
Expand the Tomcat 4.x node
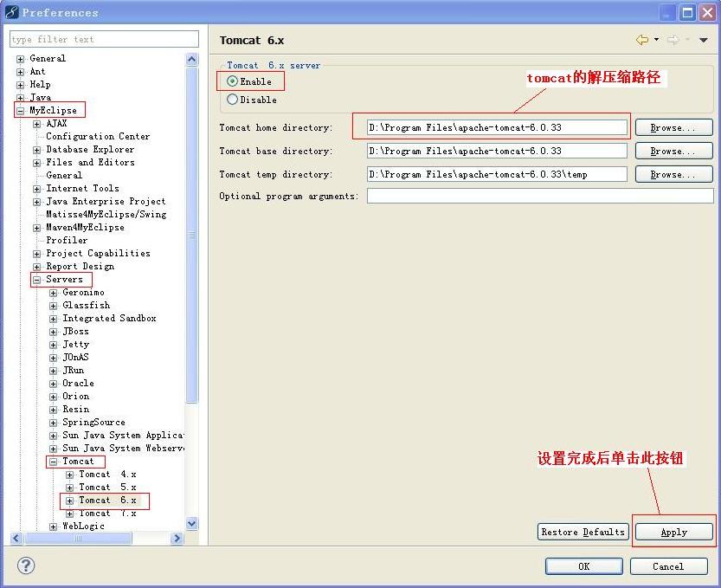(70, 475)
